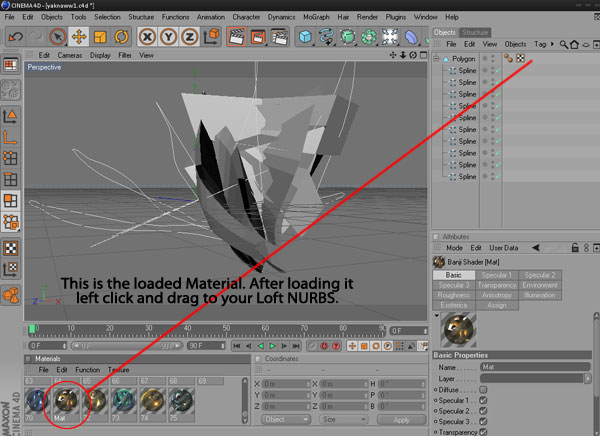Open the File menu in menu bar

pyautogui.click(x=9, y=17)
